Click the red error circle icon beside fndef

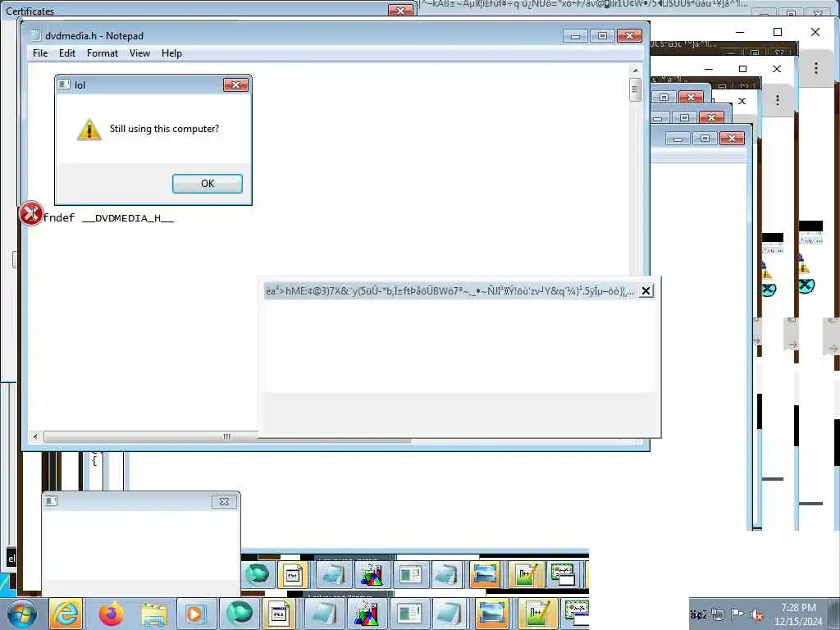coord(31,213)
